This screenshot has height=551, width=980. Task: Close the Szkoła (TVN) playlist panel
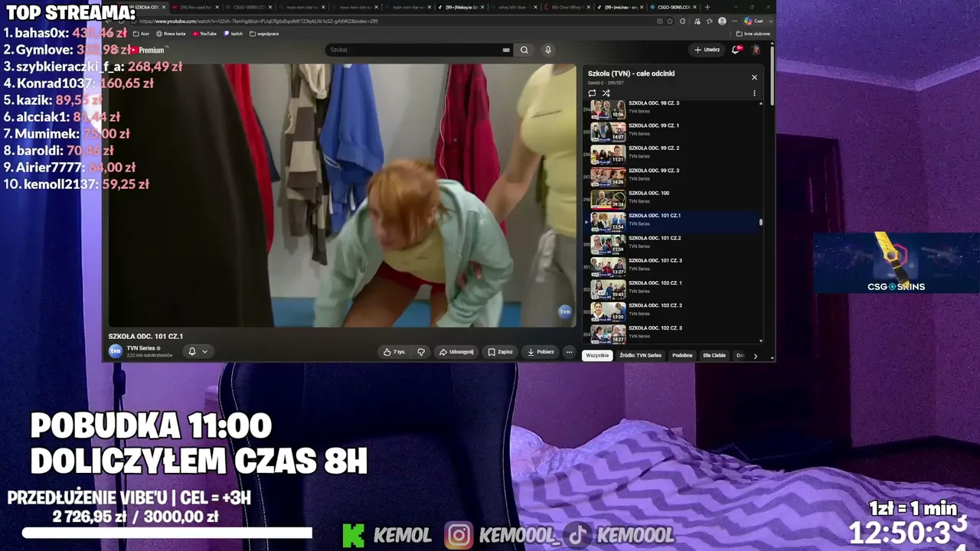pos(754,77)
